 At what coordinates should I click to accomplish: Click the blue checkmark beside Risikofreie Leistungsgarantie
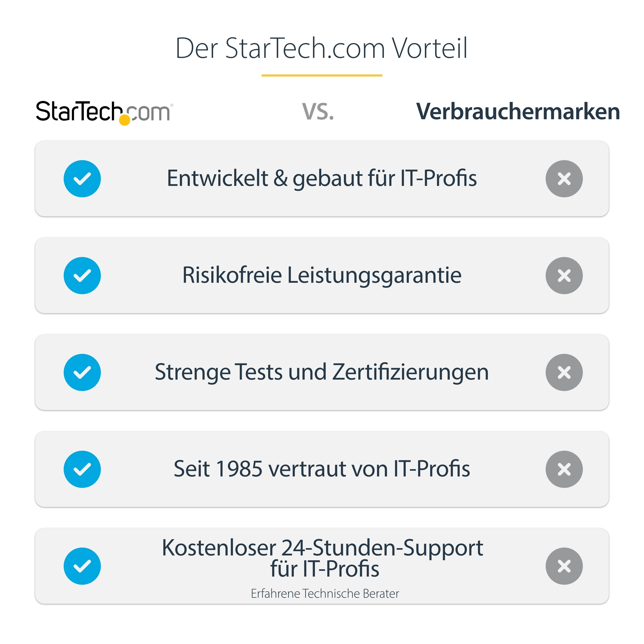tap(82, 276)
